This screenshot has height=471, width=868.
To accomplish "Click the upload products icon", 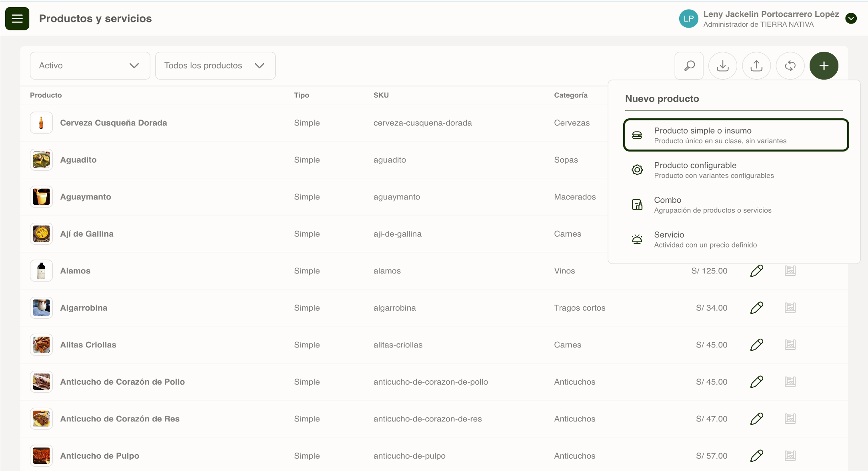I will (x=756, y=66).
